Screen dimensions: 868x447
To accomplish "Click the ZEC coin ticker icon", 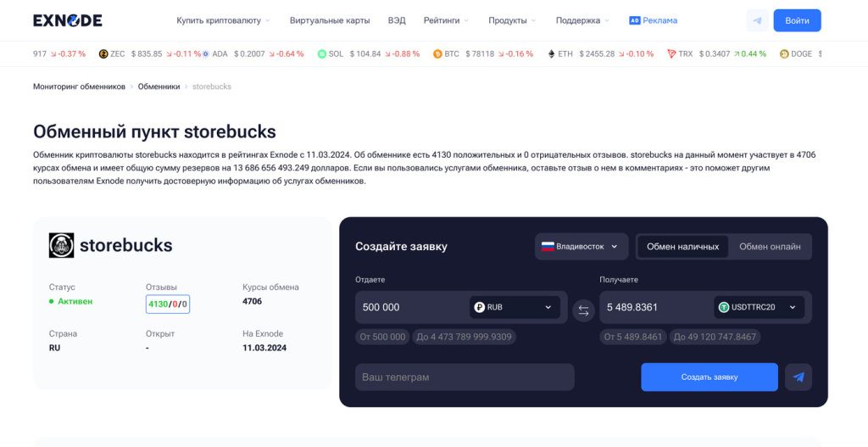I will (x=103, y=53).
